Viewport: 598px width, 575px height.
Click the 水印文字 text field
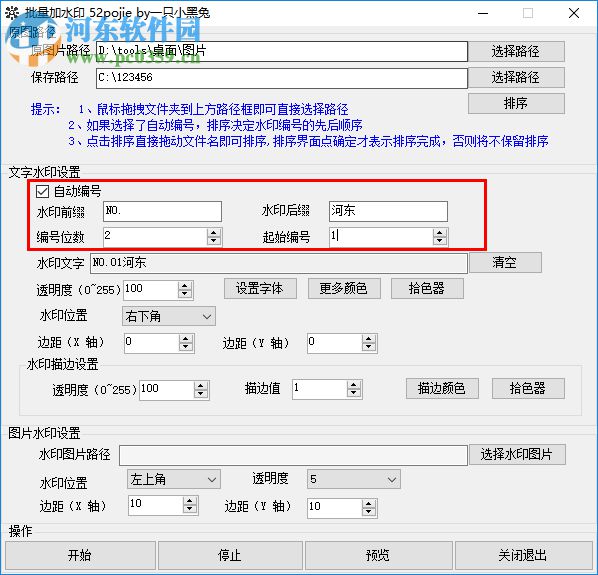click(278, 263)
